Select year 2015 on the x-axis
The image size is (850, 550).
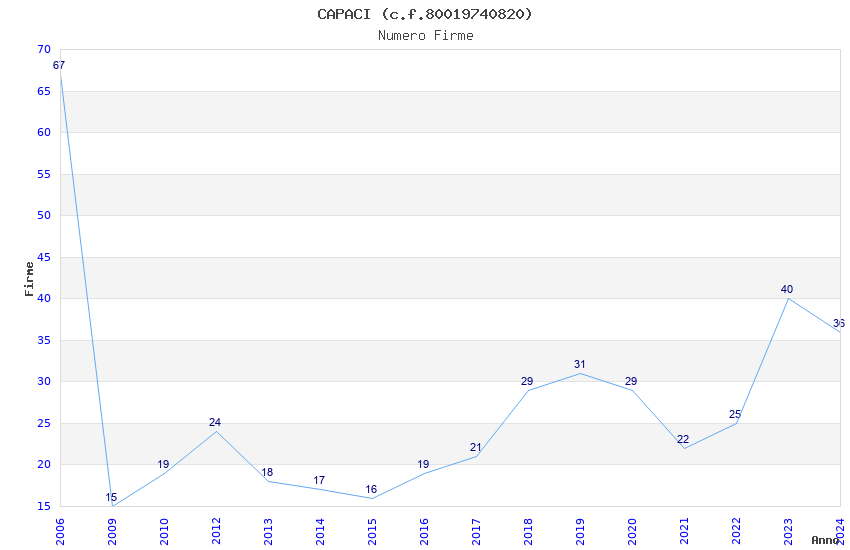pos(372,531)
